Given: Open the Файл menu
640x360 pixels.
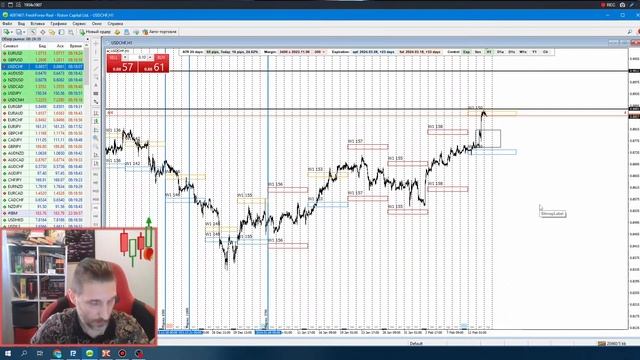Looking at the screenshot, I should click(7, 24).
